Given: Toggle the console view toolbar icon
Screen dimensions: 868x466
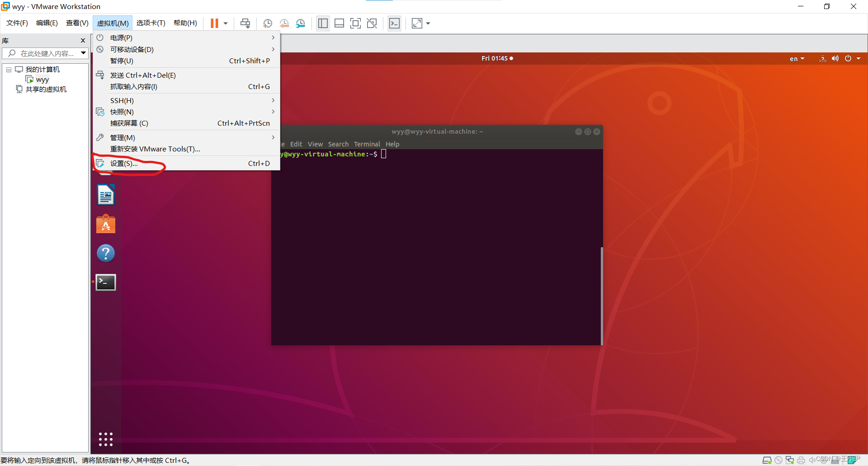Looking at the screenshot, I should pyautogui.click(x=394, y=23).
